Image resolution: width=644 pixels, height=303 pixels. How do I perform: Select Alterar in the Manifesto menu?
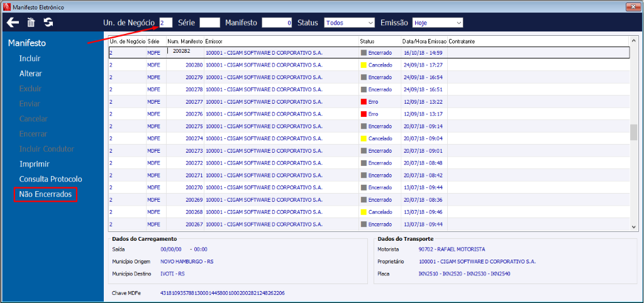(31, 74)
